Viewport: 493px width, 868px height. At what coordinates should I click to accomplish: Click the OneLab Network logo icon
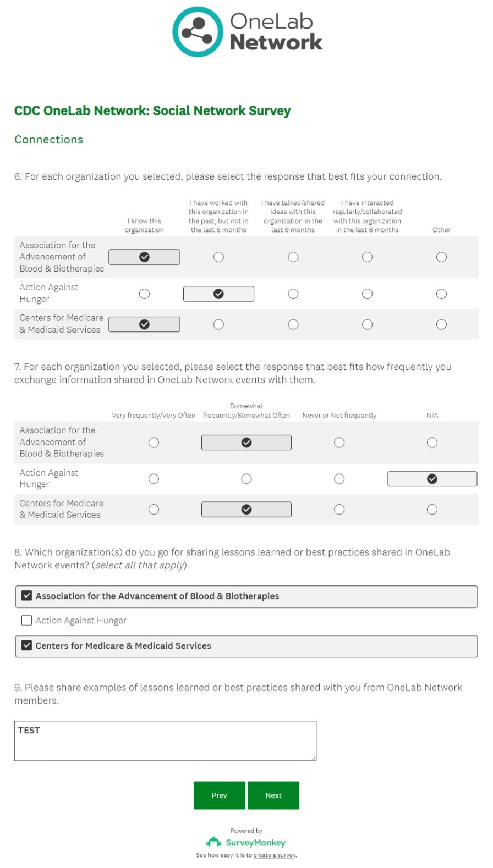click(x=198, y=32)
